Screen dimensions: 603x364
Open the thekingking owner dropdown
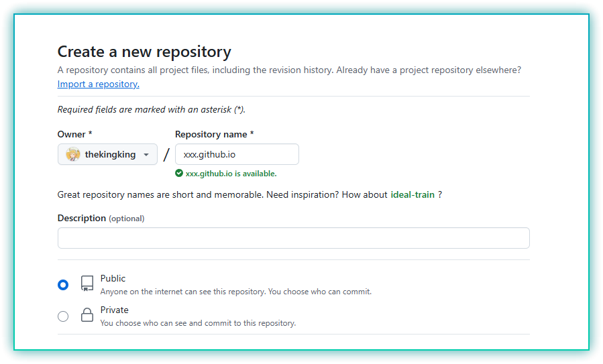coord(107,154)
